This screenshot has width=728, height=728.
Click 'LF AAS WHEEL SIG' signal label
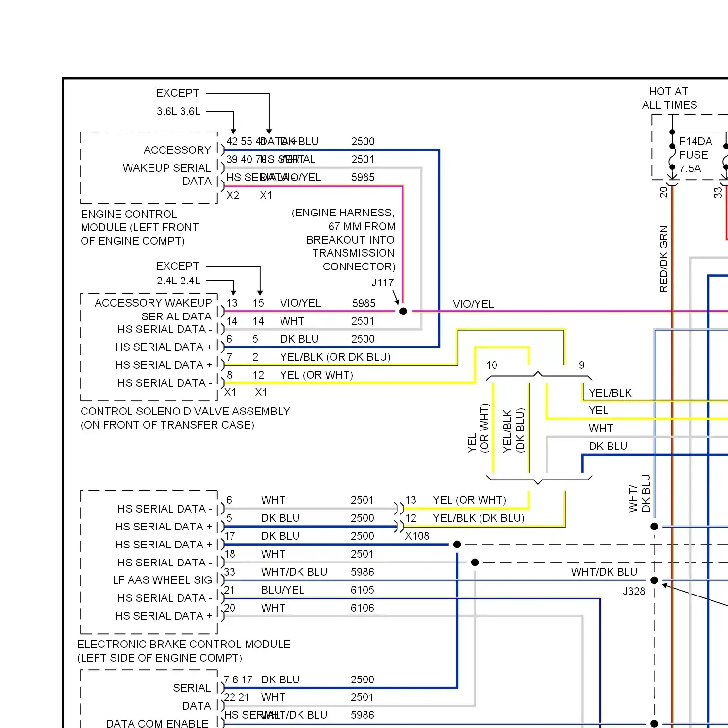point(162,580)
